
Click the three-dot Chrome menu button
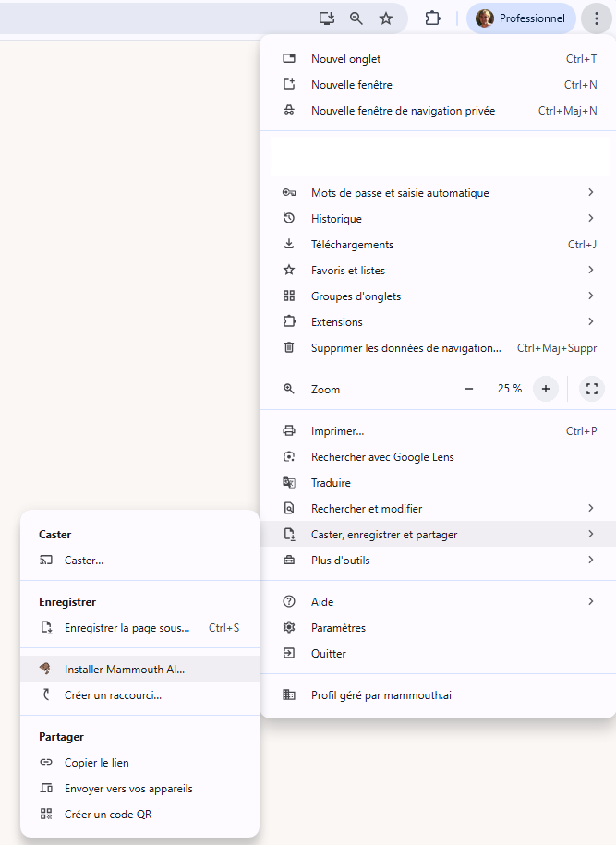tap(597, 18)
